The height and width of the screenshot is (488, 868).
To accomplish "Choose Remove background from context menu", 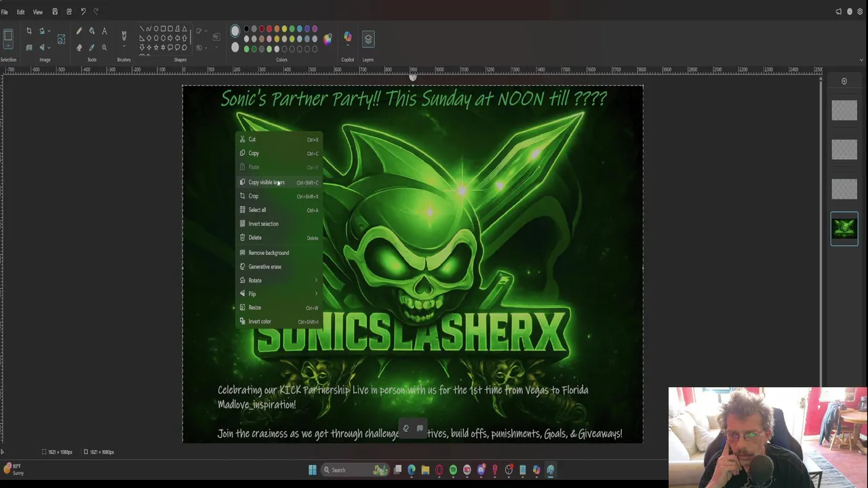I will (279, 253).
